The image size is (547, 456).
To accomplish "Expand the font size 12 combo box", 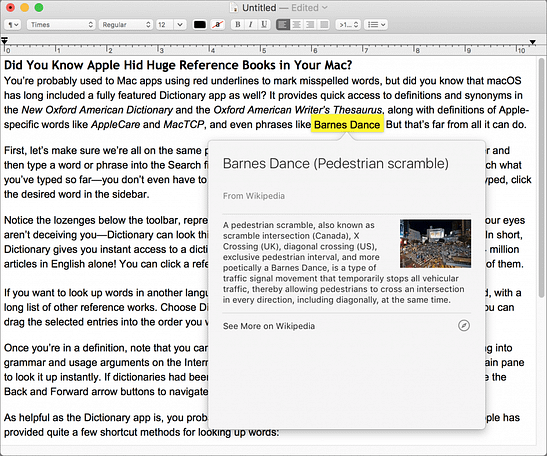I will (x=180, y=24).
